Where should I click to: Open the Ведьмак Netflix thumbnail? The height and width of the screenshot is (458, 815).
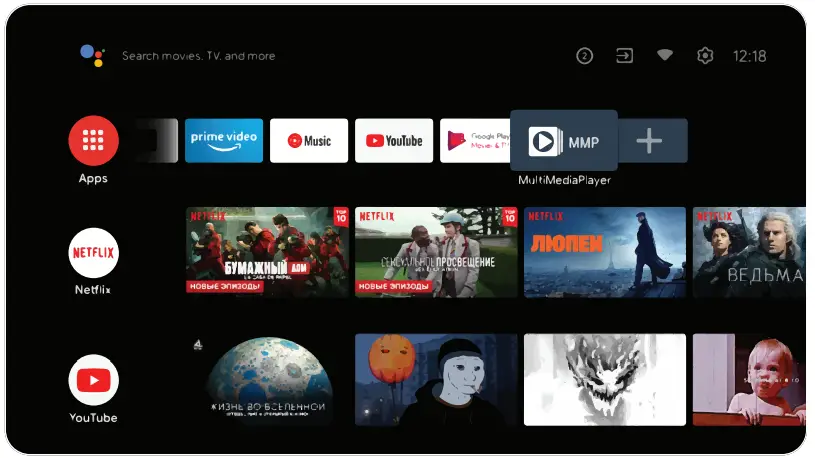click(749, 252)
